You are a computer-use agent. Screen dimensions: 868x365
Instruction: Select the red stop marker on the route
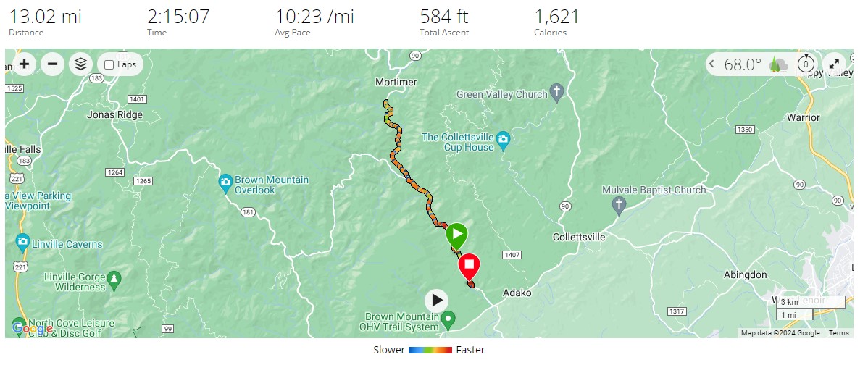coord(470,267)
